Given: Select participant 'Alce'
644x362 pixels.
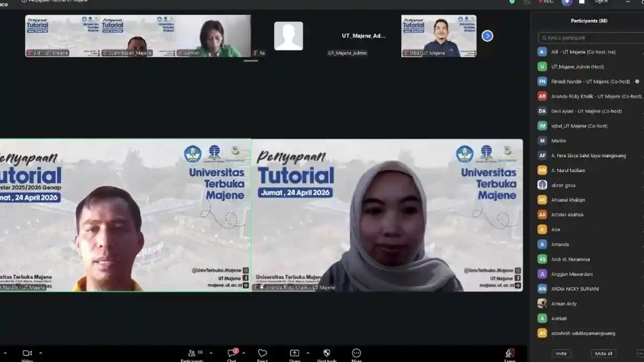Looking at the screenshot, I should point(589,230).
